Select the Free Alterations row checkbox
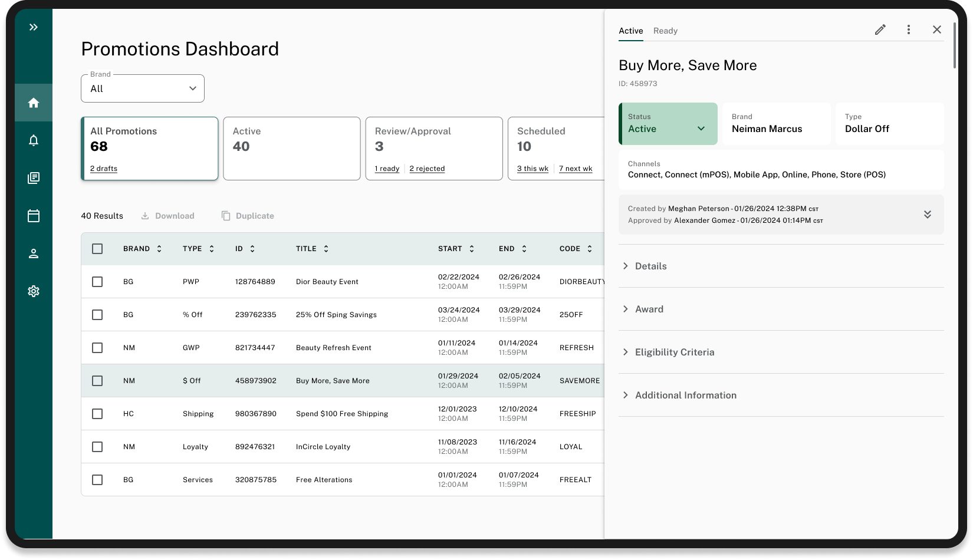This screenshot has height=560, width=973. point(97,480)
